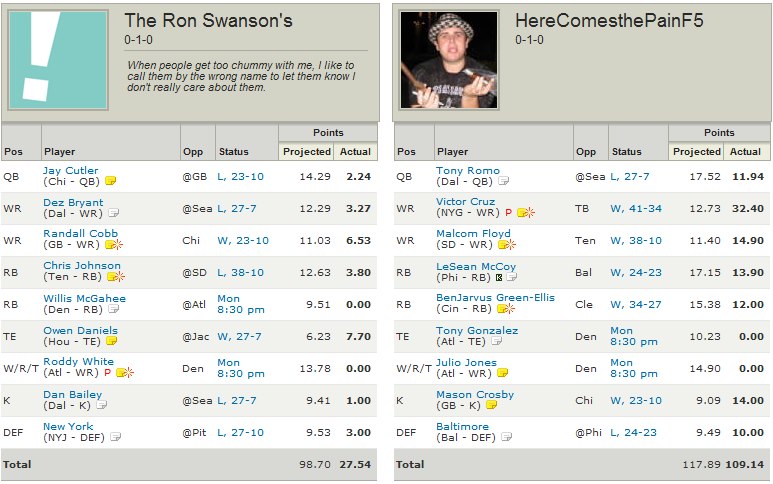The width and height of the screenshot is (773, 484).
Task: Open Chris Johnson's player page link
Action: (81, 266)
